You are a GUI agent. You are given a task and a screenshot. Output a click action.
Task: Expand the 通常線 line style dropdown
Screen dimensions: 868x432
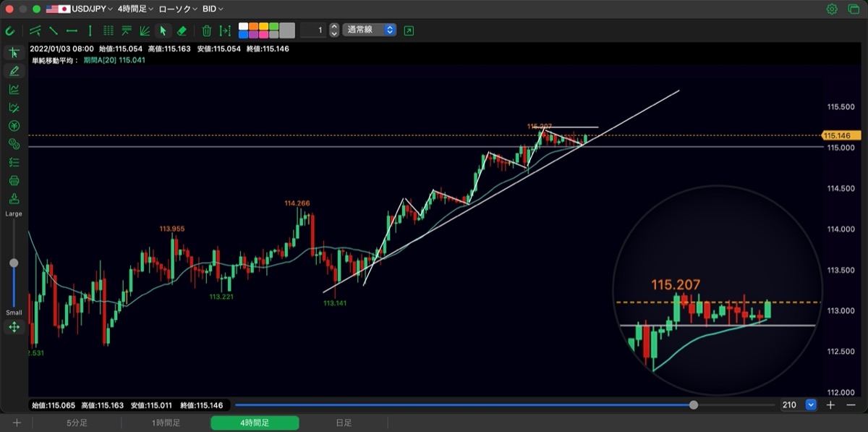point(370,30)
